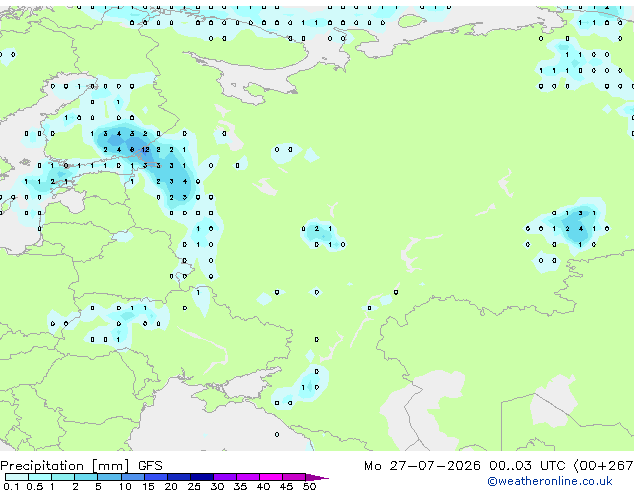This screenshot has height=490, width=634.
Task: Click the '25' legend scale label
Action: [x=194, y=486]
